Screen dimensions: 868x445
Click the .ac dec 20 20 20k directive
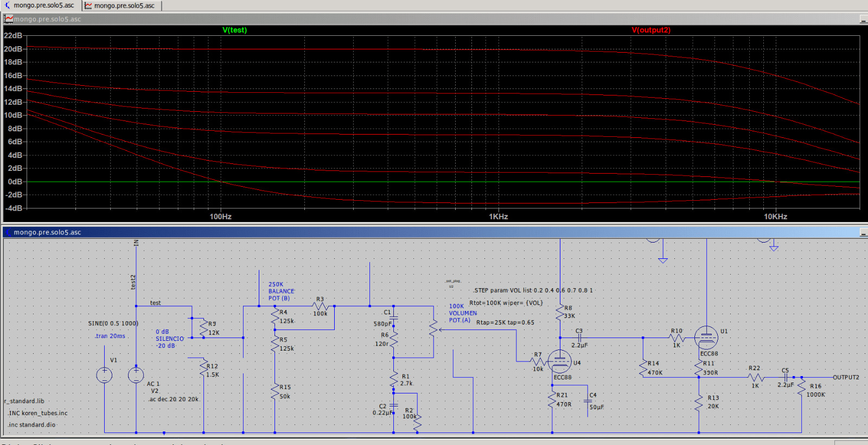174,399
